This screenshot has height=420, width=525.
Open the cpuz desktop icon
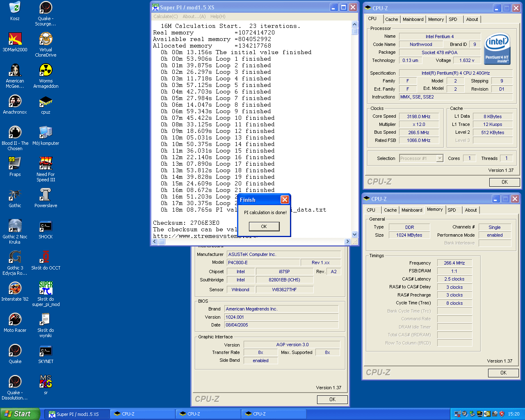pos(46,105)
